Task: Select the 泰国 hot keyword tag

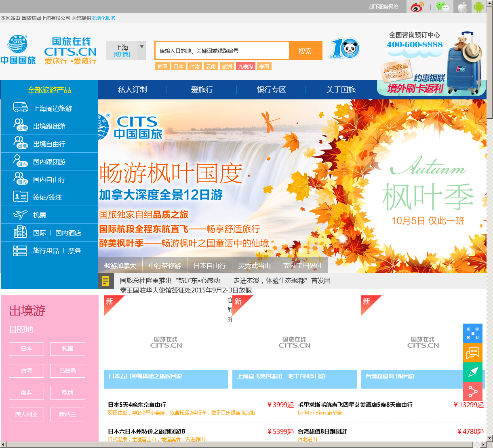Action: pyautogui.click(x=264, y=66)
